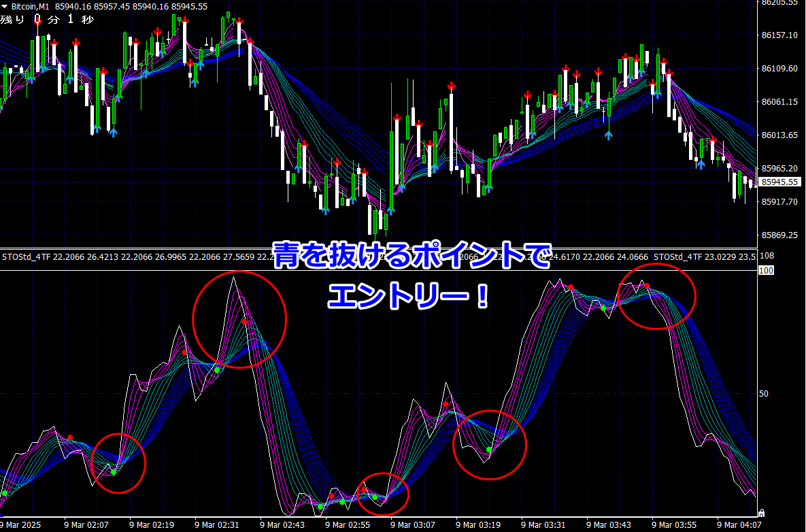
Task: Click the 9 Mar 03:55 time label
Action: pos(674,525)
